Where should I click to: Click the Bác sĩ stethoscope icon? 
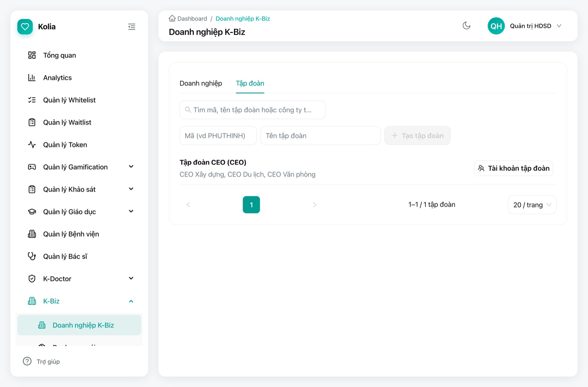click(x=32, y=256)
